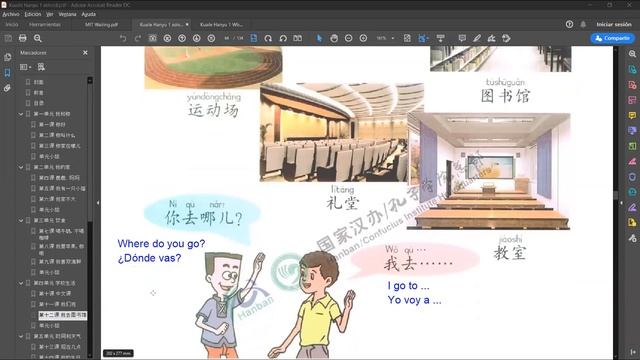Switch to the Herramientas tab
Image resolution: width=640 pixels, height=360 pixels.
click(44, 24)
